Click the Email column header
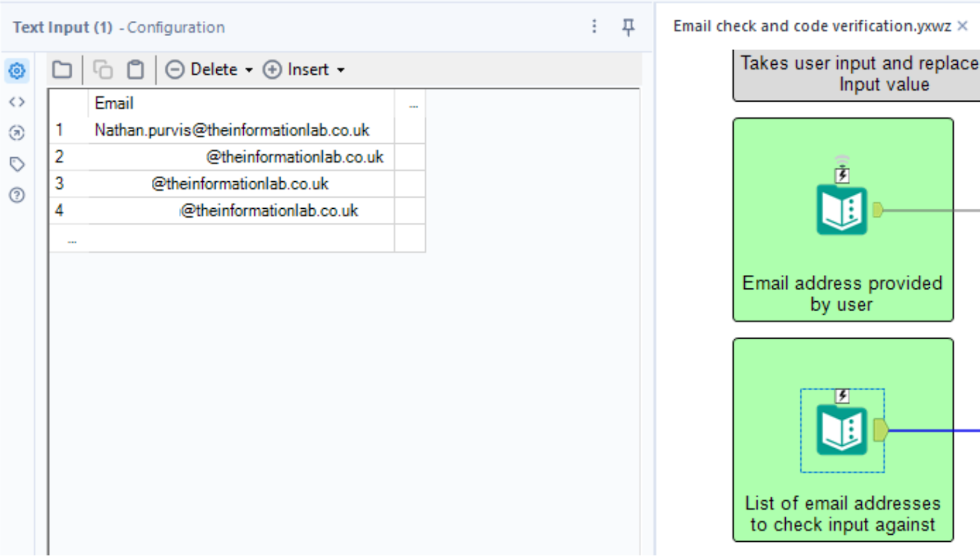 tap(115, 103)
